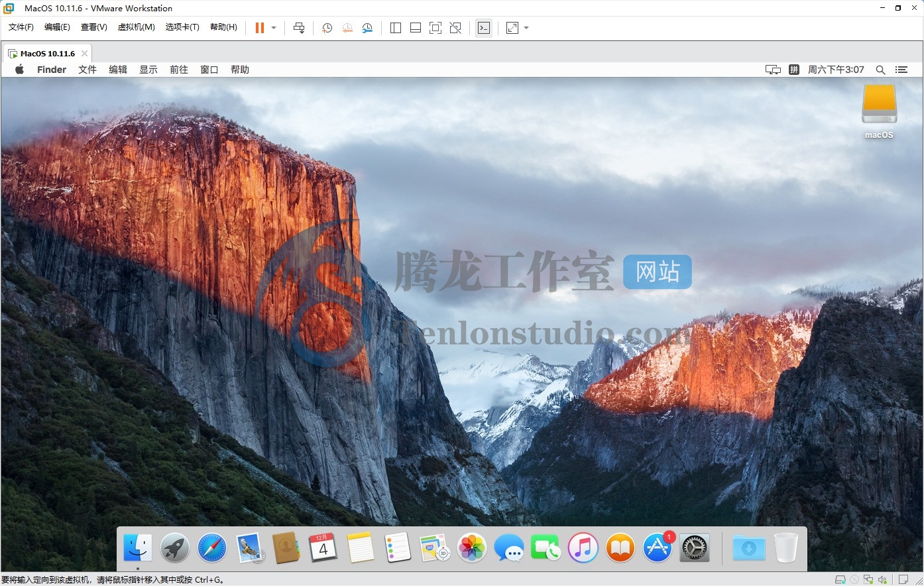Open Launchpad rocket icon in Dock
Viewport: 924px width, 586px height.
[175, 548]
